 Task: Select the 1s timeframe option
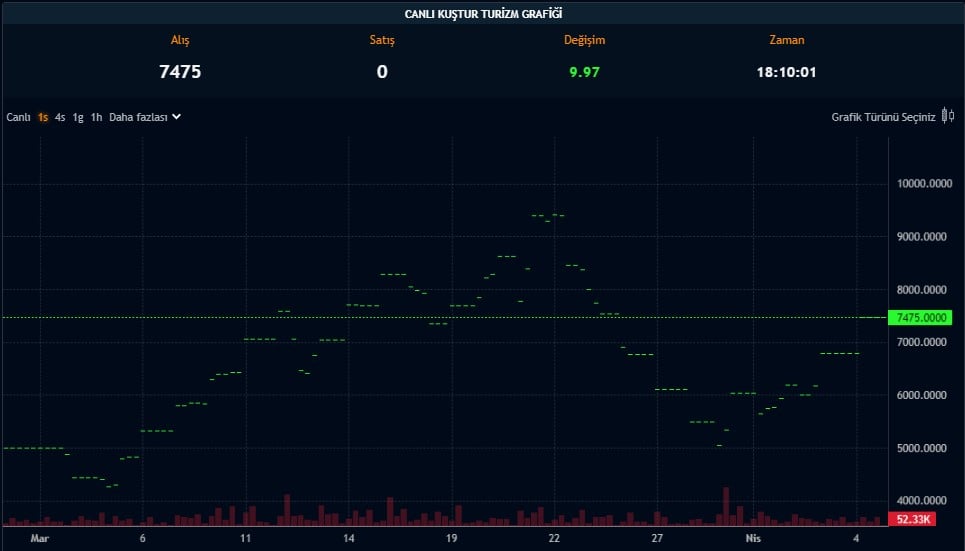(43, 117)
